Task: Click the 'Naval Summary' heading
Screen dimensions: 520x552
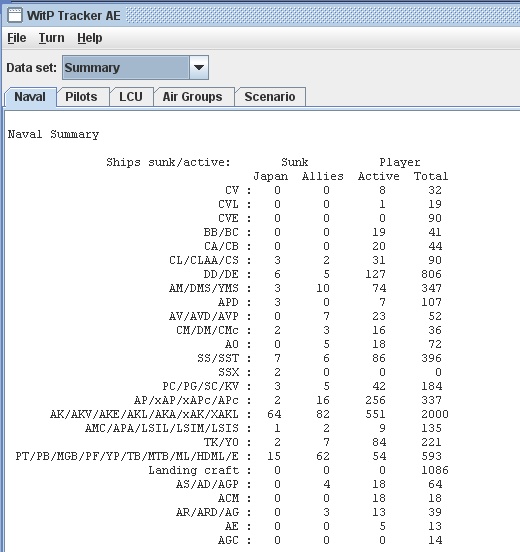Action: coord(54,134)
